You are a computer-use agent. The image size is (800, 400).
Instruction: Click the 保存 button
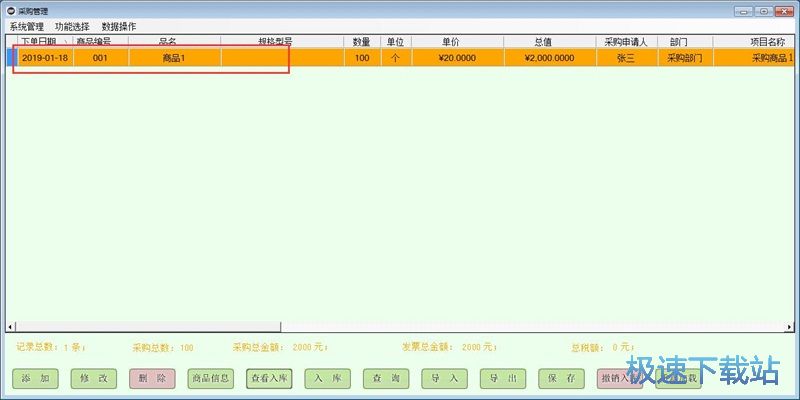click(561, 379)
